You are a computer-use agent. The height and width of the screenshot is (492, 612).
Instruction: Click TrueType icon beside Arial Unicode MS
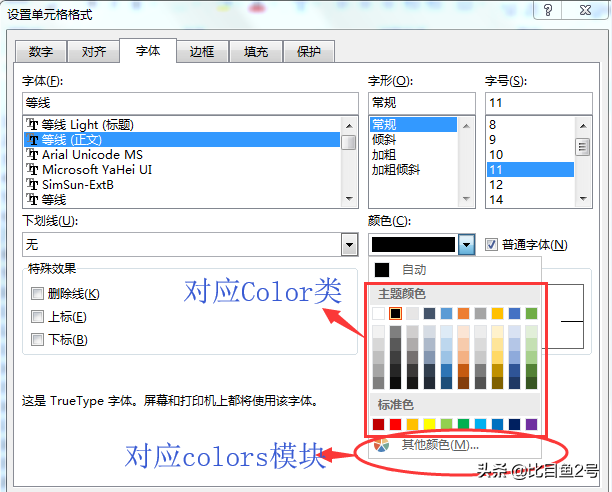click(x=32, y=155)
